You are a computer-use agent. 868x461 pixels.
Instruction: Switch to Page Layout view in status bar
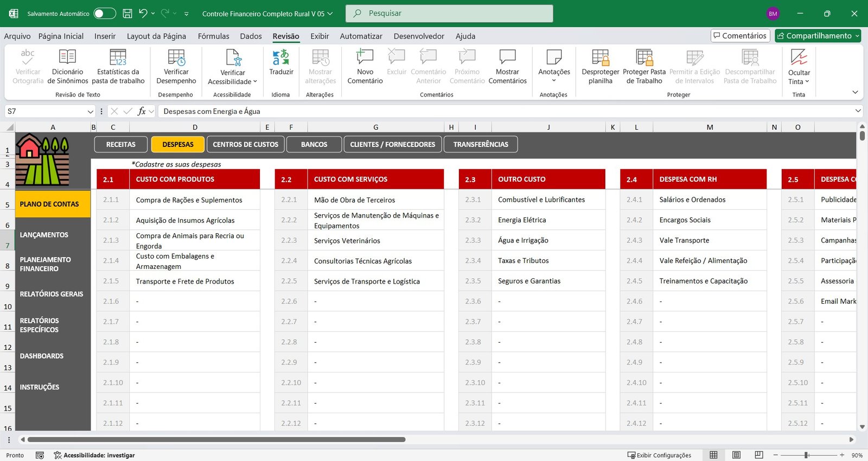736,455
